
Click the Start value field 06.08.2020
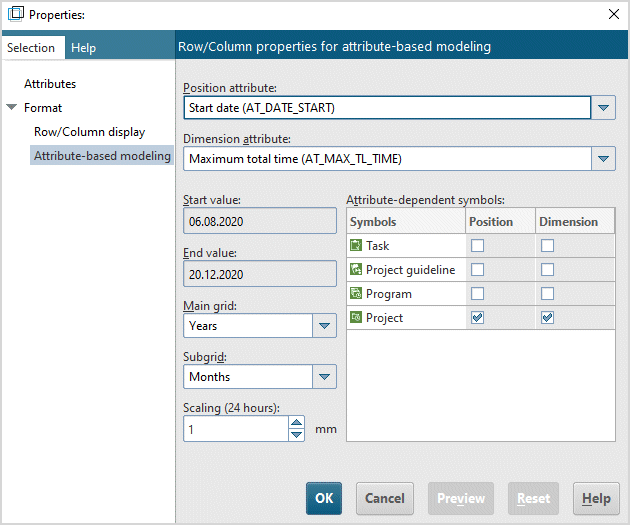point(260,221)
